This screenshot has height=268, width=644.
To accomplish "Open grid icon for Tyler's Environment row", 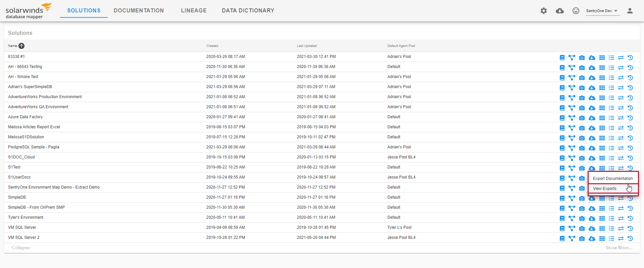I will pos(602,218).
